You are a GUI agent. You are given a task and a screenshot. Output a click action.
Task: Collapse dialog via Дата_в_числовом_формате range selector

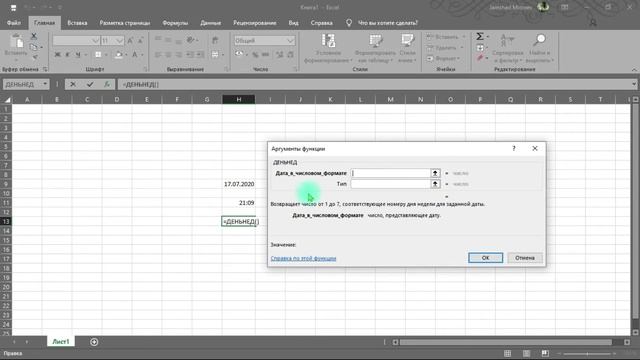click(435, 173)
